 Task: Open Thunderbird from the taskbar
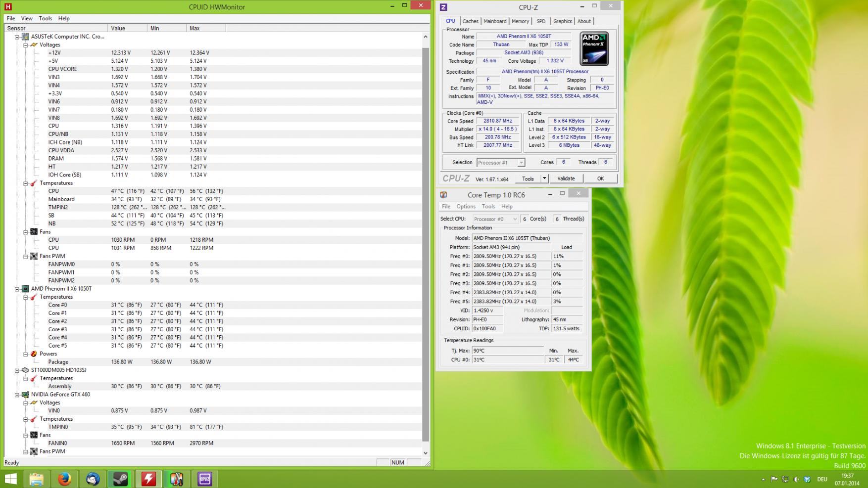click(x=93, y=479)
